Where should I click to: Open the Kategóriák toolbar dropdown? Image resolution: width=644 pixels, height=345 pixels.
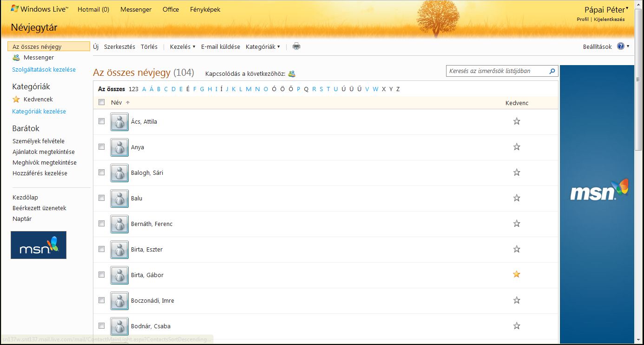(x=263, y=46)
